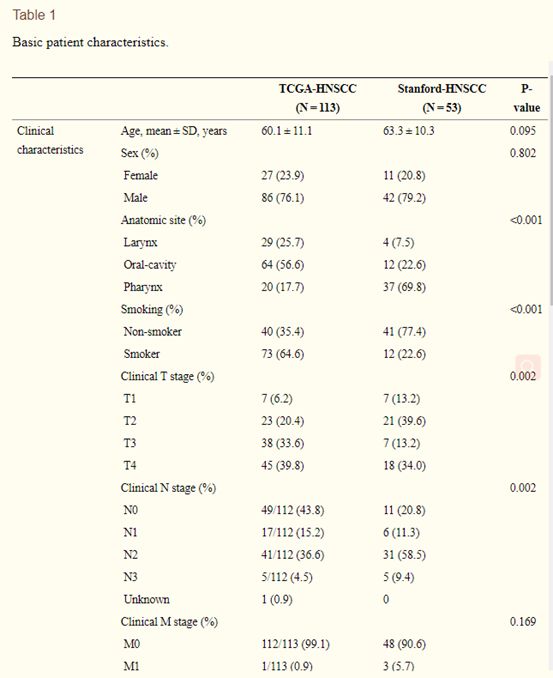Select the P-value column header

(527, 98)
